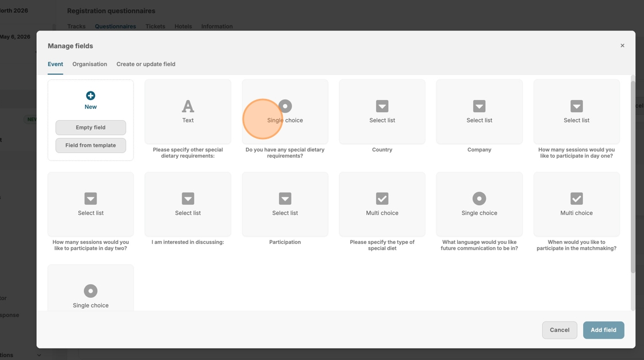This screenshot has width=644, height=360.
Task: Open Tickets tab in background page
Action: [x=155, y=26]
